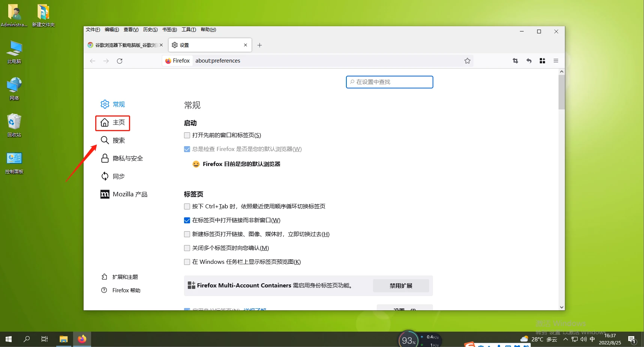
Task: Open 扩展和主题 from the sidebar
Action: tap(120, 277)
